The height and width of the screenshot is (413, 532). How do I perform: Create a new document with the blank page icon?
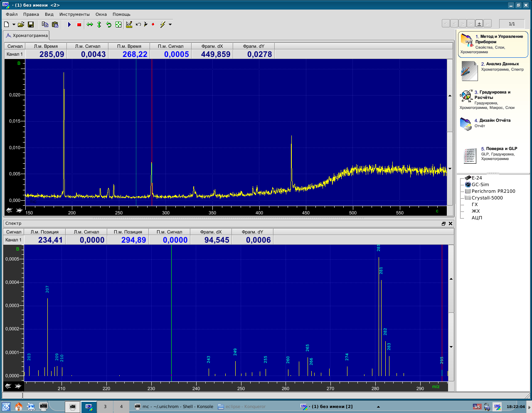click(x=7, y=25)
